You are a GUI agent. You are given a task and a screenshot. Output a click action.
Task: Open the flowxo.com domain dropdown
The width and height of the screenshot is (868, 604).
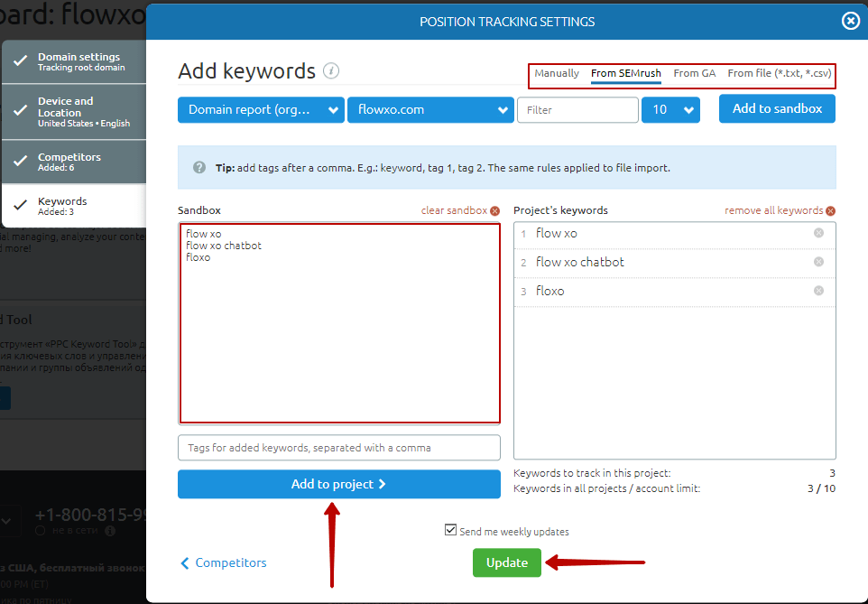(x=430, y=110)
